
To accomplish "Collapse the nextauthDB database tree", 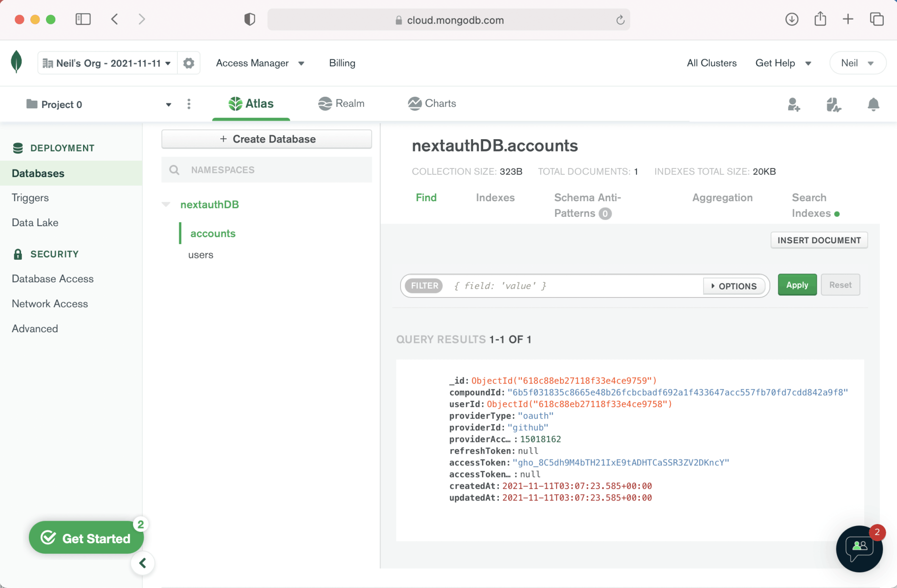I will [x=166, y=204].
